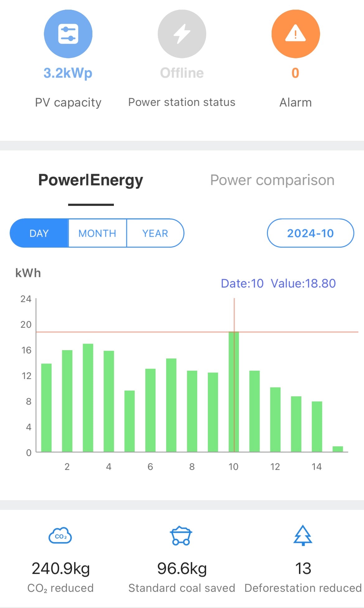Tap the grey Offline lightning bolt icon

(182, 34)
